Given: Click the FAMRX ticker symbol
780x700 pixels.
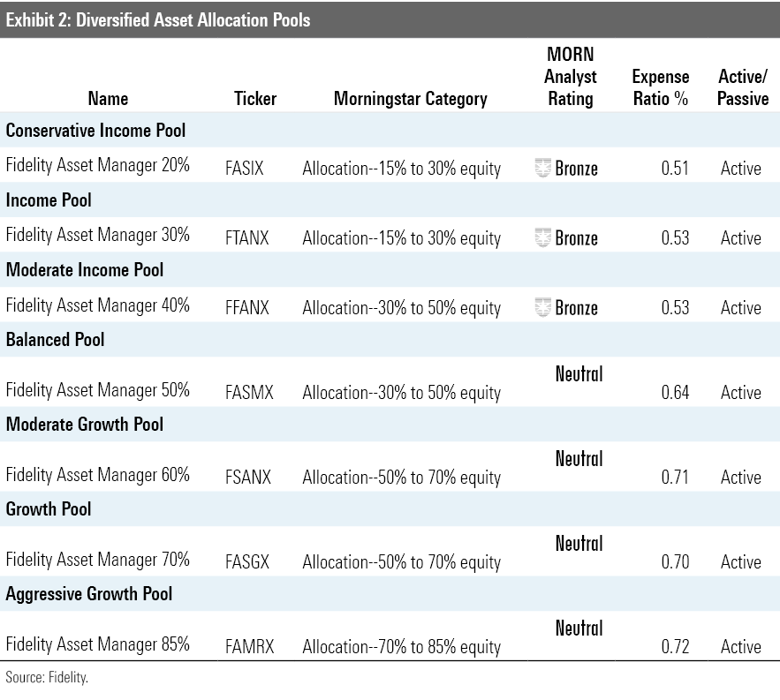Looking at the screenshot, I should click(x=249, y=647).
